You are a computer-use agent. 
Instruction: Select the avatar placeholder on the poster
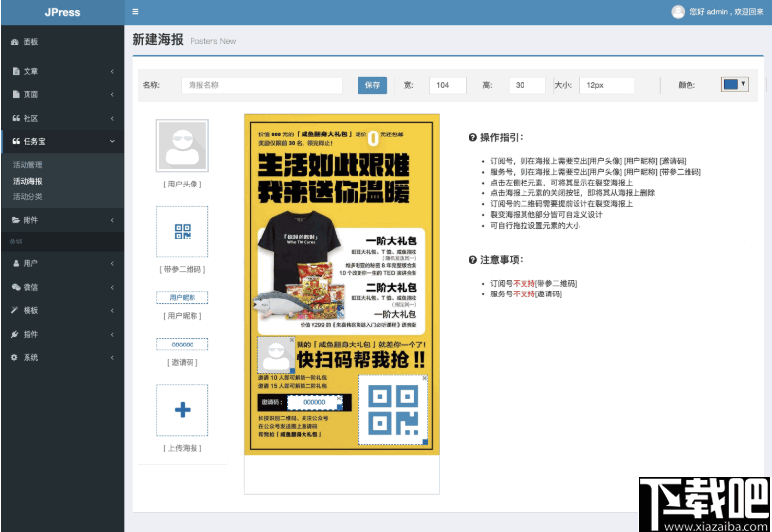coord(276,354)
